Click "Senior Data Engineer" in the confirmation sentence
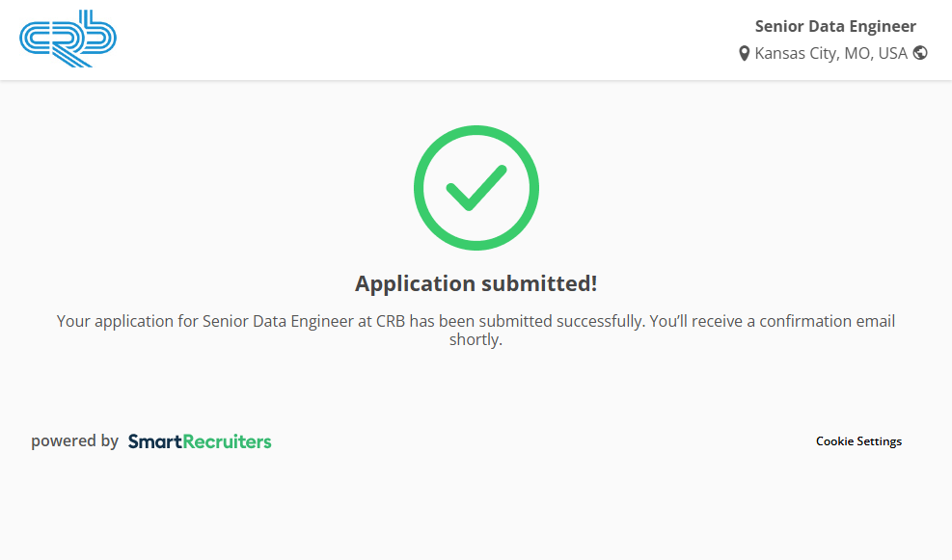The image size is (952, 560). coord(278,321)
